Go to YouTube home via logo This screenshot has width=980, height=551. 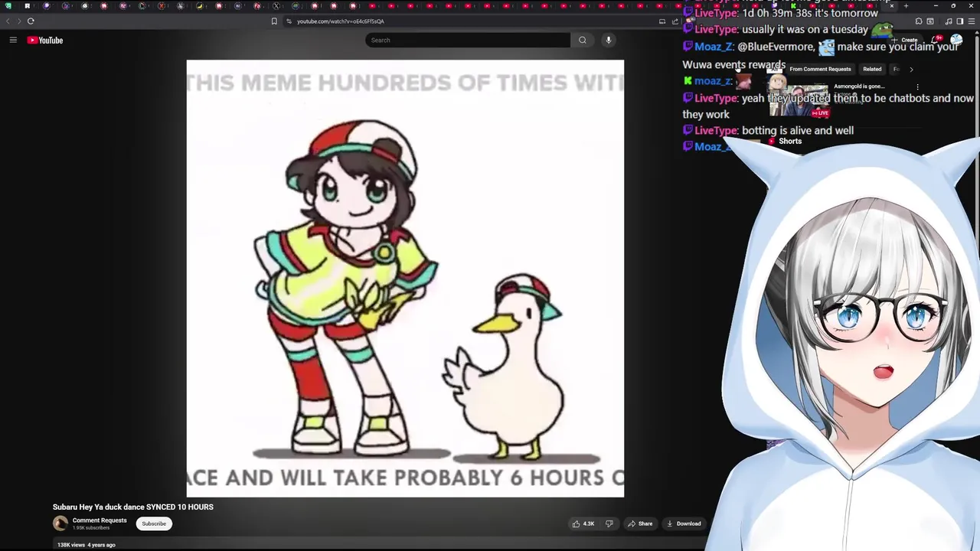click(x=45, y=40)
